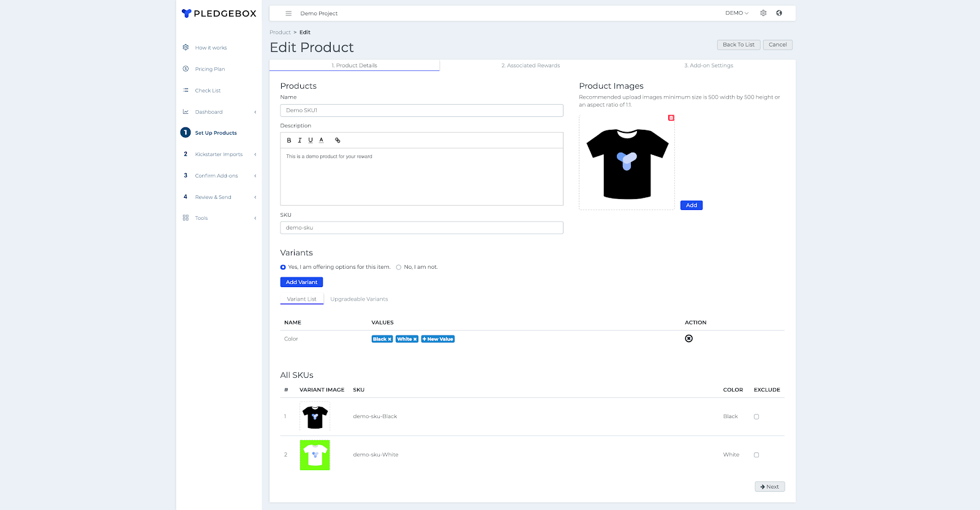Open Pricing Plan page link
980x510 pixels.
click(x=210, y=69)
